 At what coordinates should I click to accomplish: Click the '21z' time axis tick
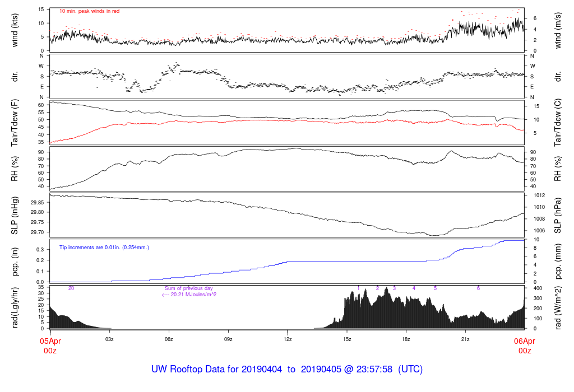(465, 339)
